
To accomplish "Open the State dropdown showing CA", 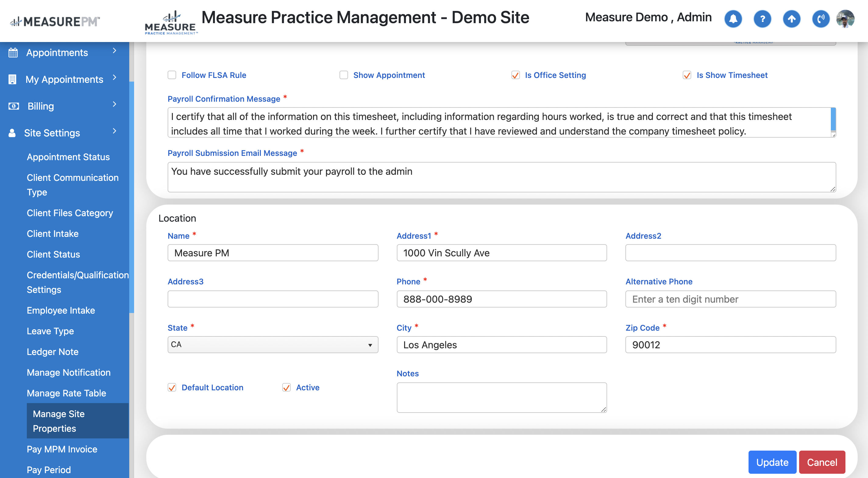I will pyautogui.click(x=272, y=344).
